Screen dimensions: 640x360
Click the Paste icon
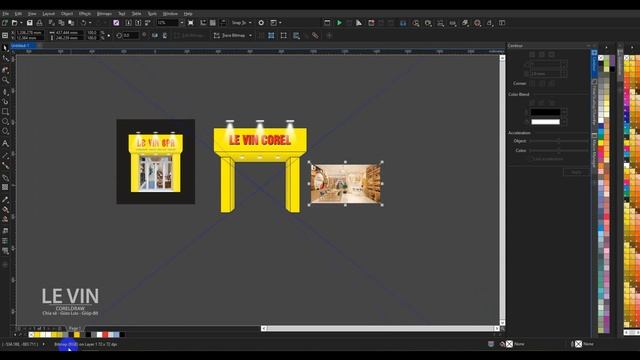tap(71, 23)
